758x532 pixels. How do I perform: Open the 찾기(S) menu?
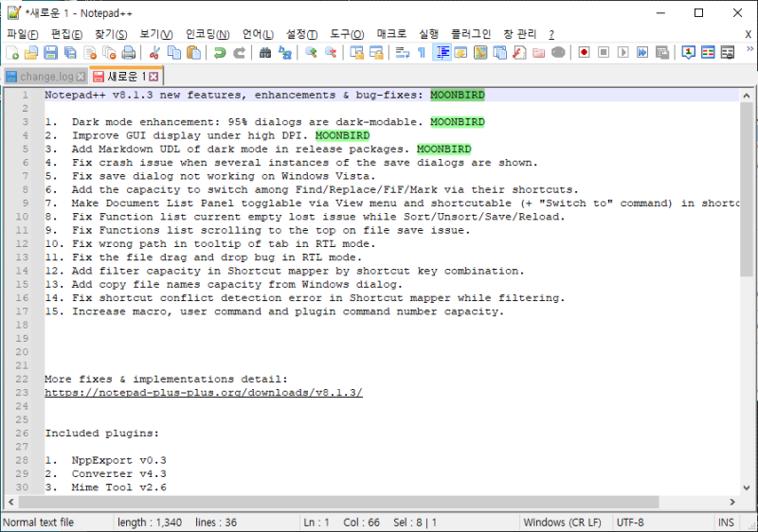click(111, 34)
